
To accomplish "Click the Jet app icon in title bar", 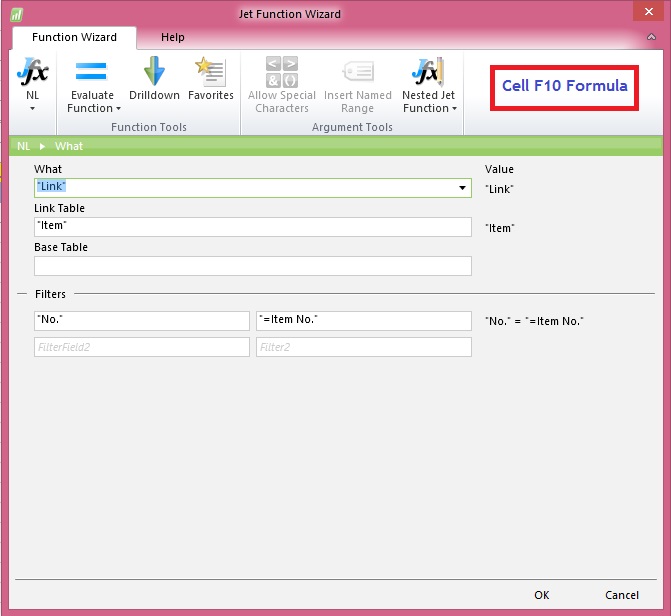I will (x=17, y=15).
